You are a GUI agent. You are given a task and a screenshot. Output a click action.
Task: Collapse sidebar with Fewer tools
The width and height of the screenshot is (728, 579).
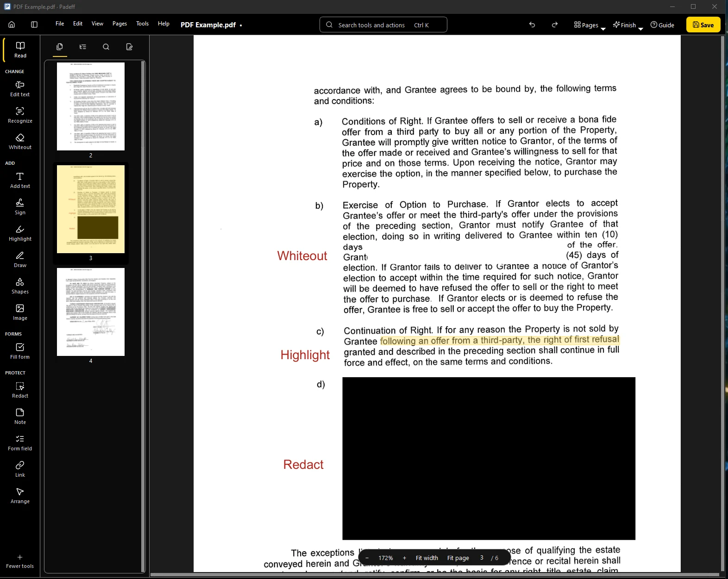20,561
